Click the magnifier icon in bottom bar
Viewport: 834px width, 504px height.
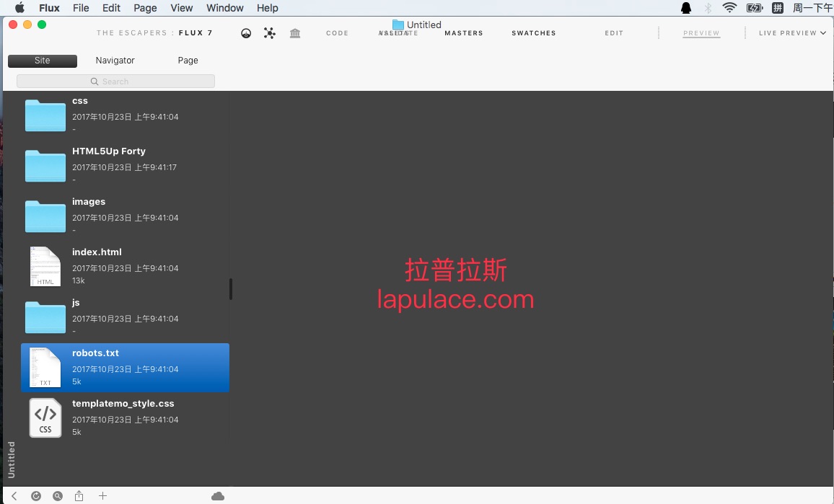pyautogui.click(x=58, y=496)
